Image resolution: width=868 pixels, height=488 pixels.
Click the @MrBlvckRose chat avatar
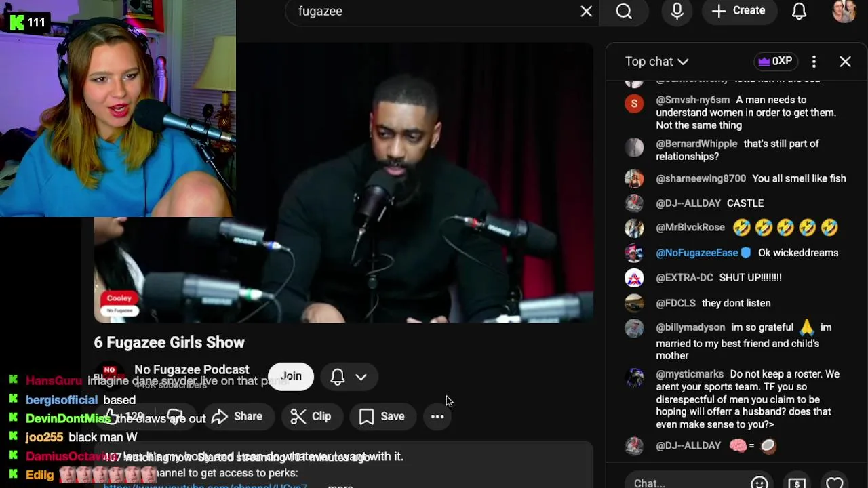click(634, 228)
